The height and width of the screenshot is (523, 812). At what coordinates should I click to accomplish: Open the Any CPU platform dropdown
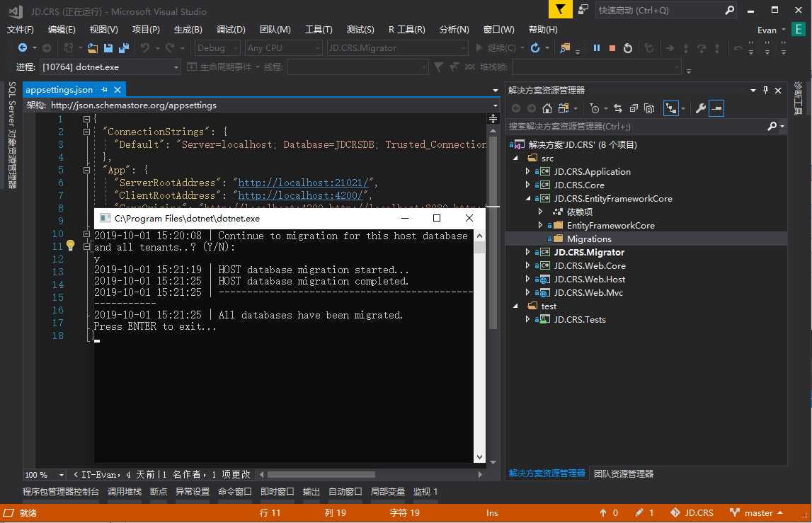[x=284, y=47]
